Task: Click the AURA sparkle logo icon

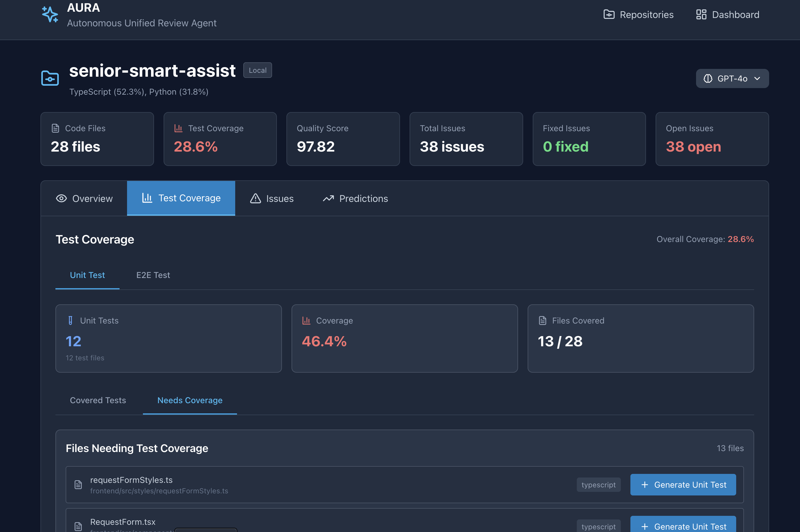Action: click(50, 15)
